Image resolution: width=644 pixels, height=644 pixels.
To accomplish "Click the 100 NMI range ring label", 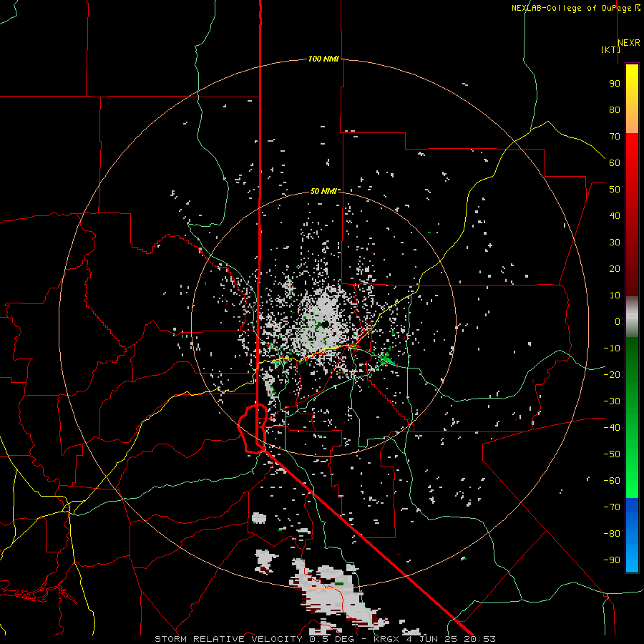I will pyautogui.click(x=323, y=59).
